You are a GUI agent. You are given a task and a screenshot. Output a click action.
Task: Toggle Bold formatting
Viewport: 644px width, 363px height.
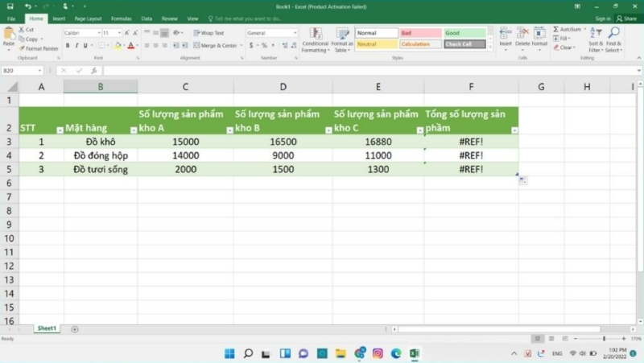coord(68,46)
